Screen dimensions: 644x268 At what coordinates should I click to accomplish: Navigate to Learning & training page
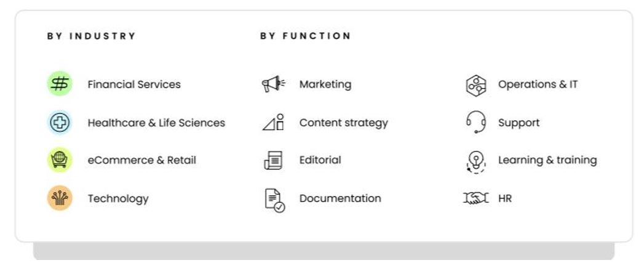(x=547, y=160)
